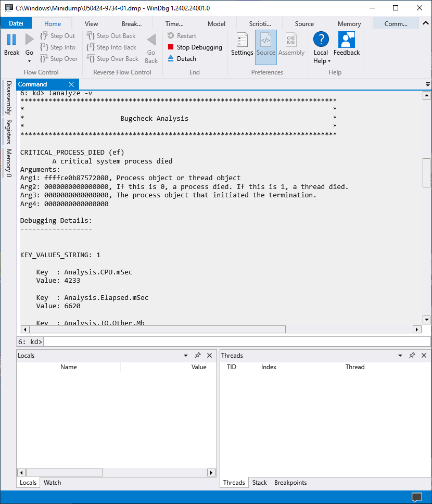This screenshot has height=504, width=432.
Task: Open the Memory 0 side panel
Action: [9, 163]
